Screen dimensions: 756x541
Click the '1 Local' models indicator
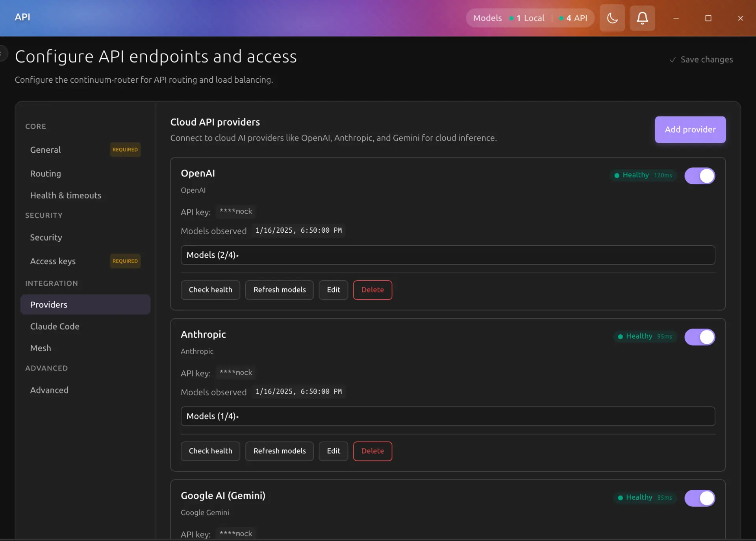click(x=526, y=18)
